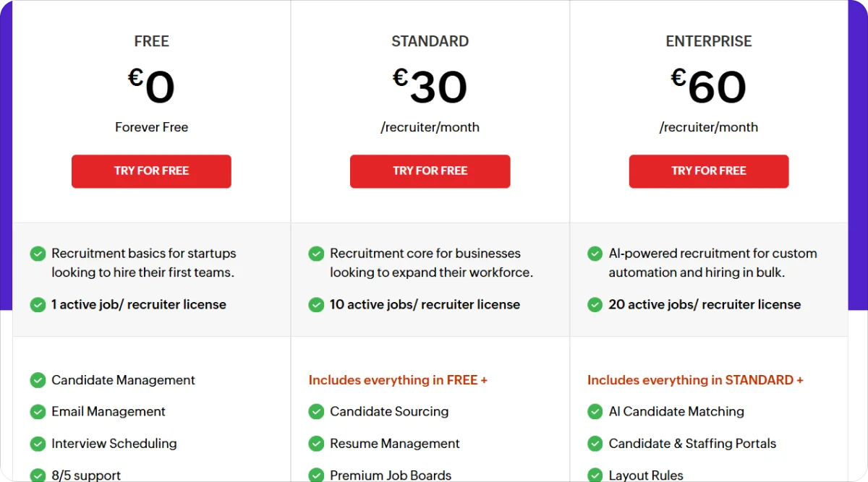Select the ENTERPRISE plan heading
The height and width of the screenshot is (482, 868).
tap(708, 41)
